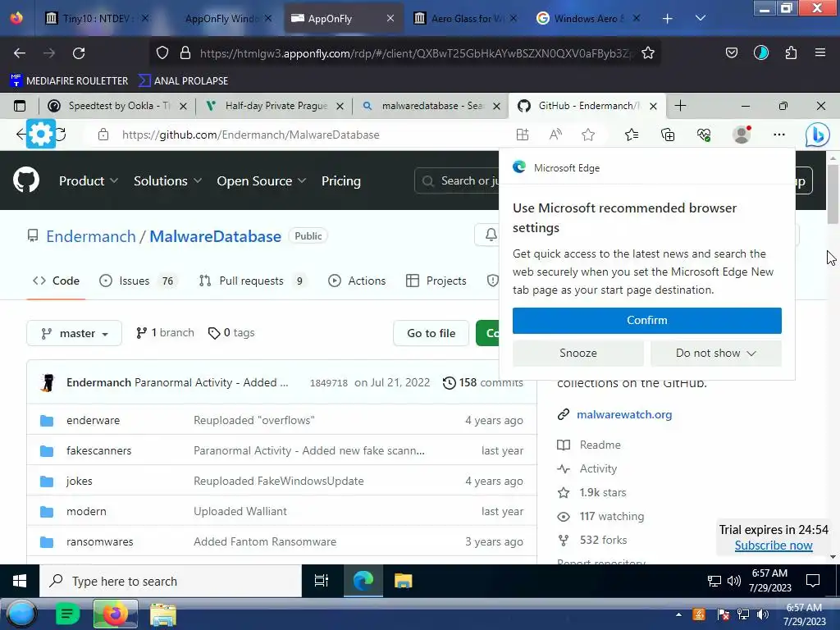Click Firefox back arrow
The image size is (840, 630).
(x=20, y=53)
